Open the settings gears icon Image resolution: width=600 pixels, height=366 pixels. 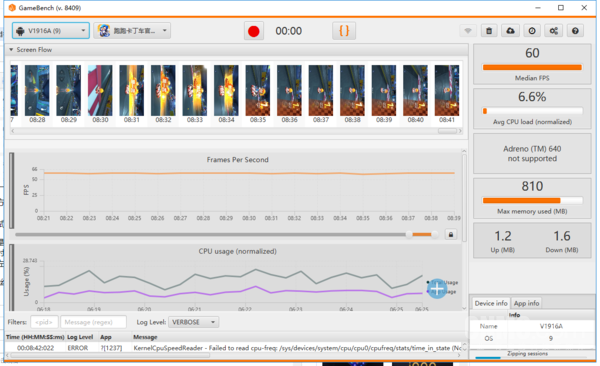point(554,31)
